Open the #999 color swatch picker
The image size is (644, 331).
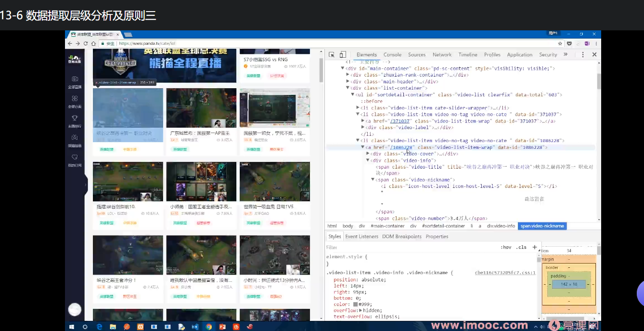355,304
